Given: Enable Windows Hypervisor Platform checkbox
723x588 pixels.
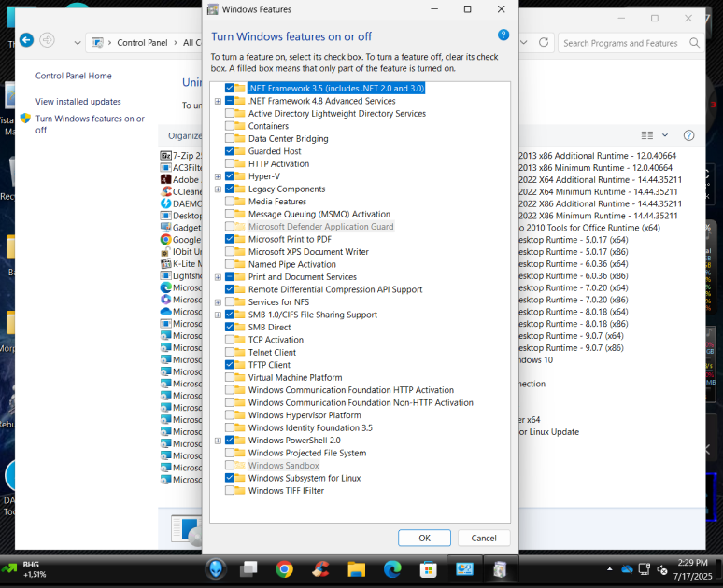Looking at the screenshot, I should point(230,415).
